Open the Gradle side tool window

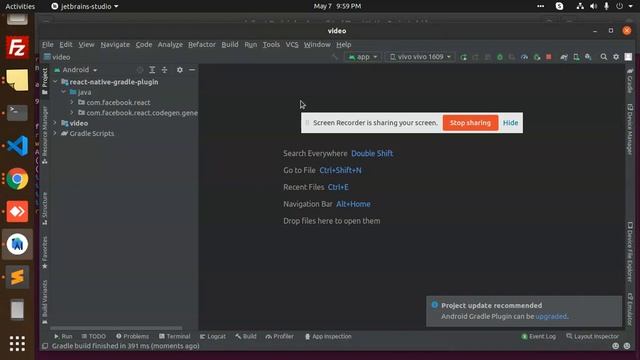[x=630, y=81]
